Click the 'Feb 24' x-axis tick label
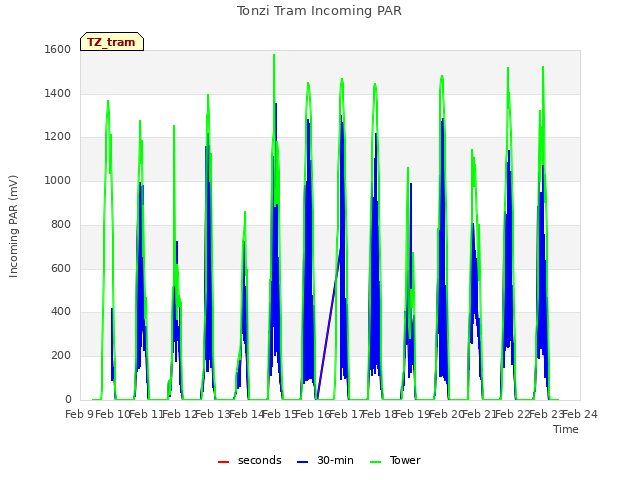640x480 pixels. pos(580,415)
